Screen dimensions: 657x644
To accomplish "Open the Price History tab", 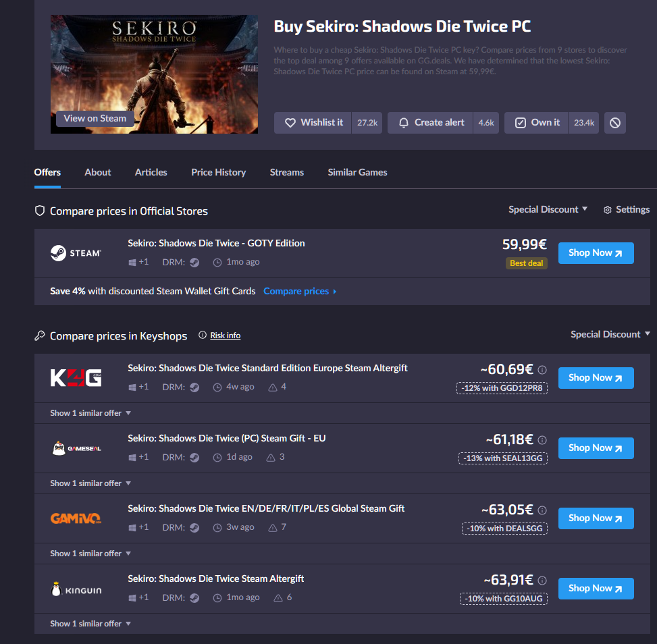I will point(218,172).
